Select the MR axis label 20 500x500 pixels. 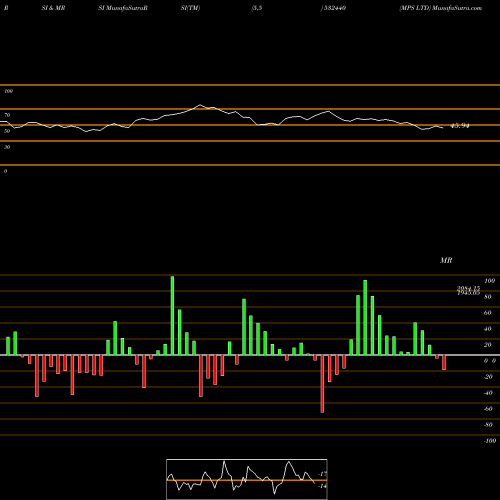(x=488, y=345)
